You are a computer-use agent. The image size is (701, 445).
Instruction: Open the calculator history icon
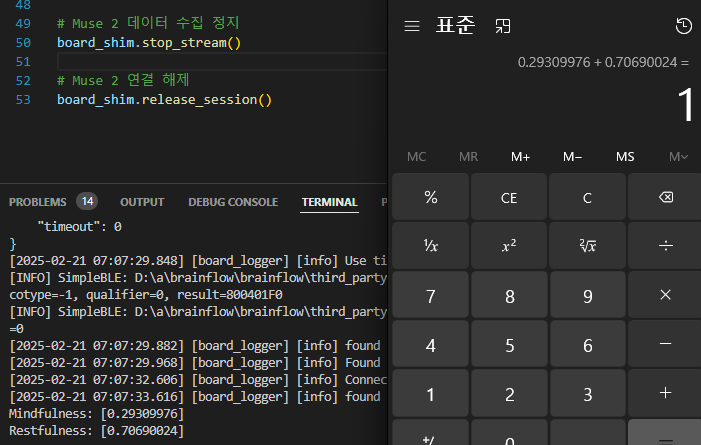tap(684, 26)
